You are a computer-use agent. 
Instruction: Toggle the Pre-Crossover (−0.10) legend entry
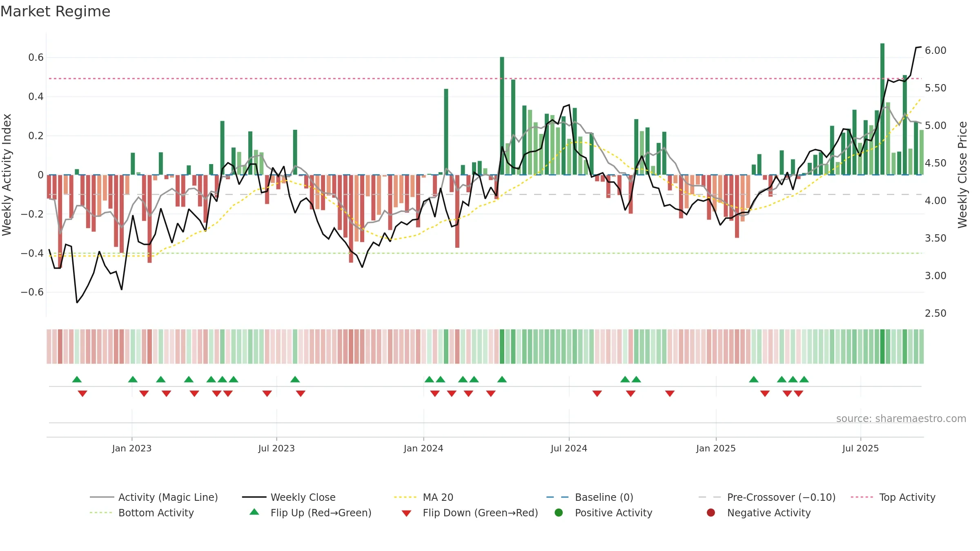pyautogui.click(x=767, y=497)
